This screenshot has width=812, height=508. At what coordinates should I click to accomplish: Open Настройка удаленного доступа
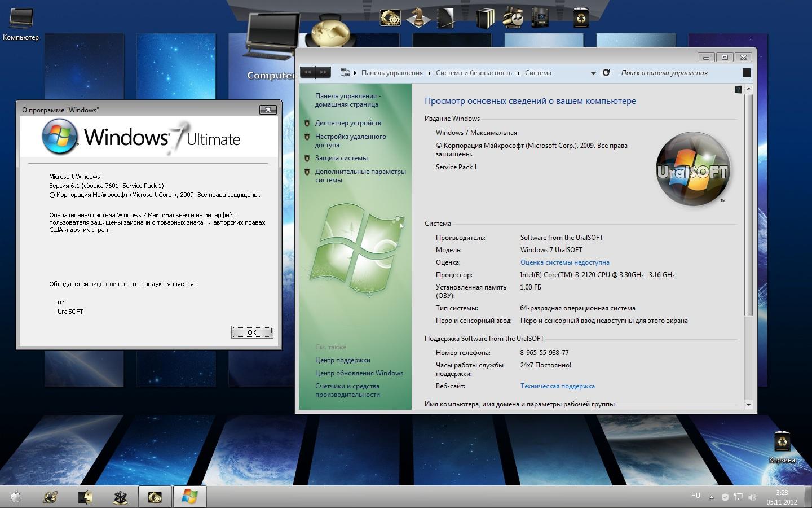(x=350, y=141)
